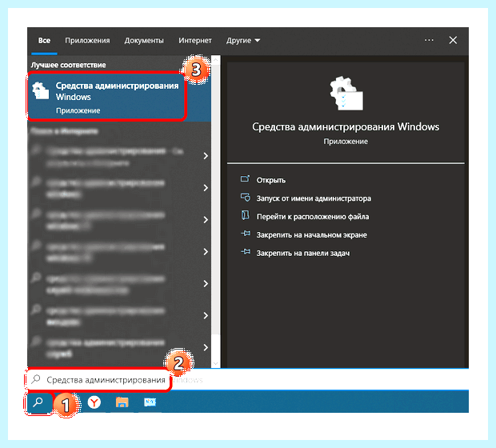Click the run-as-administrator shield icon
Viewport: 496px width, 448px height.
[x=245, y=198]
